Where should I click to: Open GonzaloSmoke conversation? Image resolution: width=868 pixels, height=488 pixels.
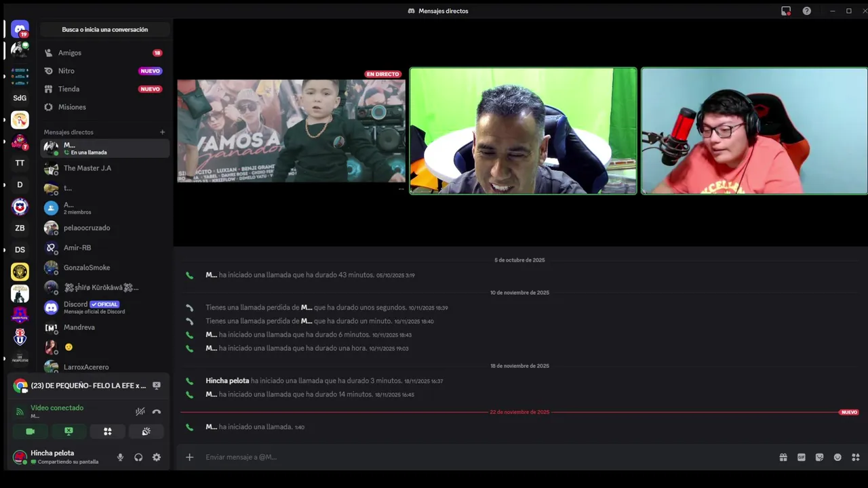tap(104, 268)
